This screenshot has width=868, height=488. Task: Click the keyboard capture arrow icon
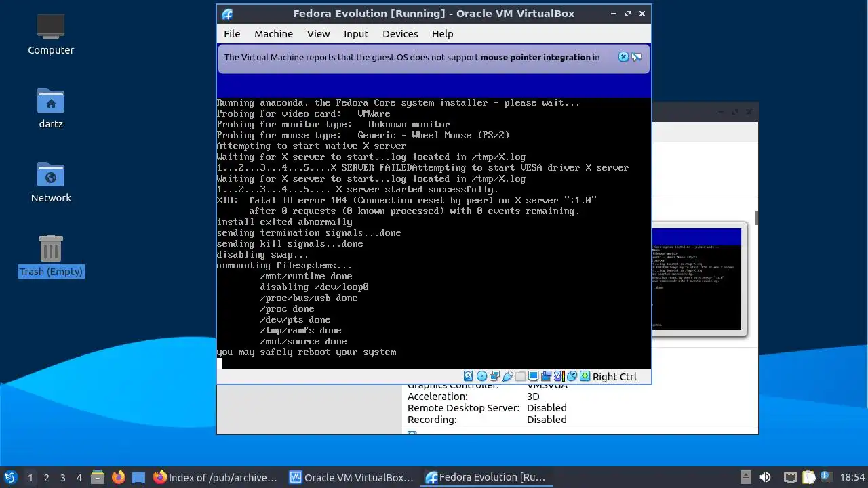pos(585,376)
